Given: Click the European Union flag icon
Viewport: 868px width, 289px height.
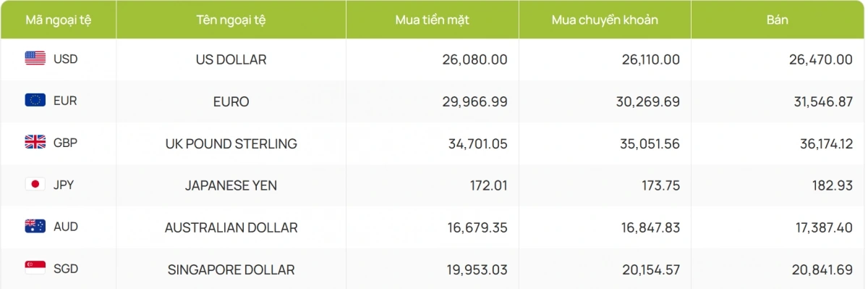Looking at the screenshot, I should pos(35,101).
